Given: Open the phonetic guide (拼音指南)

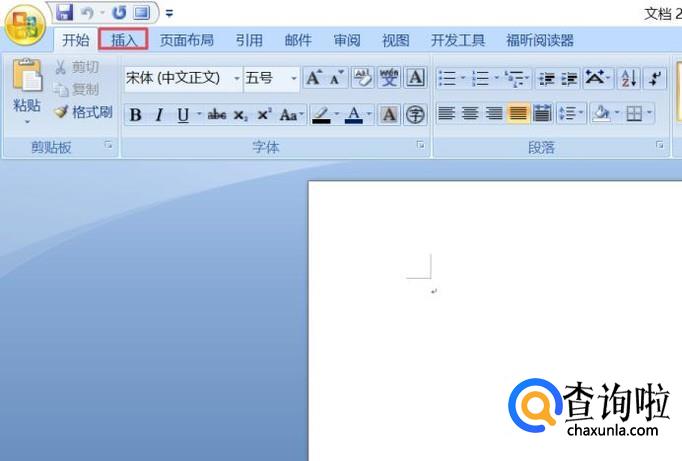Looking at the screenshot, I should pos(389,78).
